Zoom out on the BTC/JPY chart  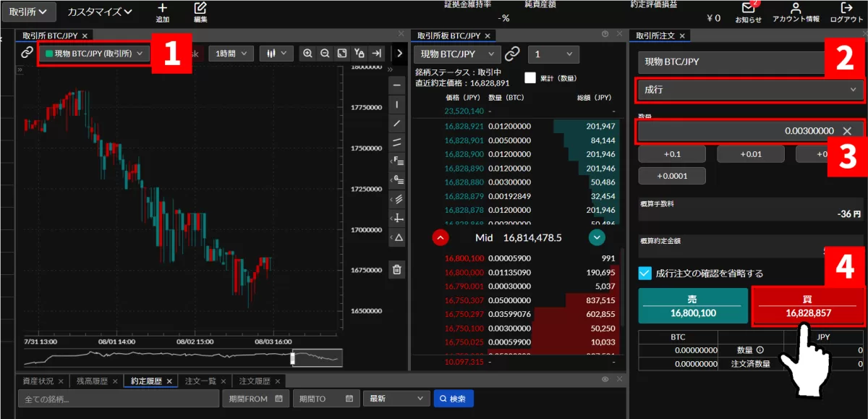pos(325,53)
